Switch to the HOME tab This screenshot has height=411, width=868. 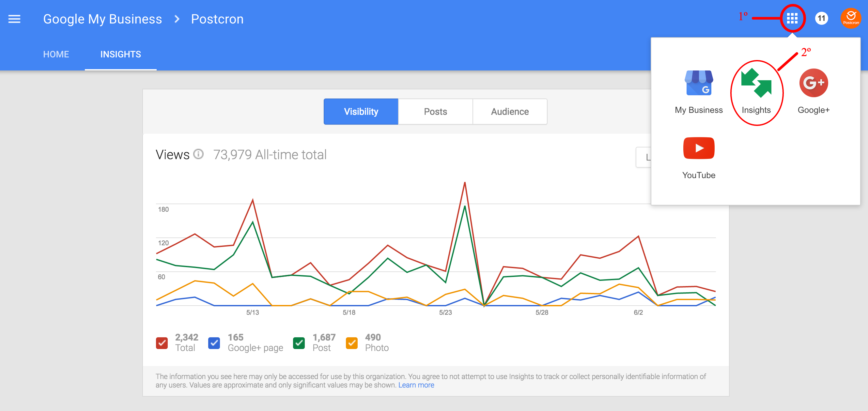coord(56,54)
